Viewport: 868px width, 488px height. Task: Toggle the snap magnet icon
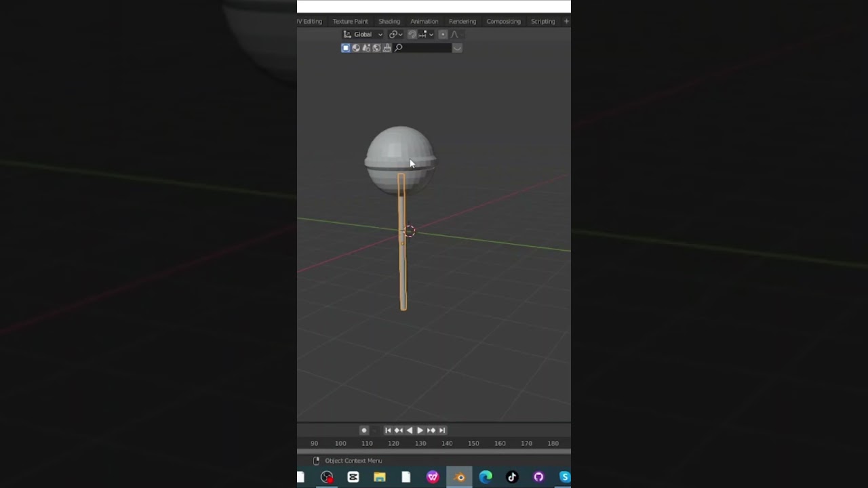tap(412, 35)
